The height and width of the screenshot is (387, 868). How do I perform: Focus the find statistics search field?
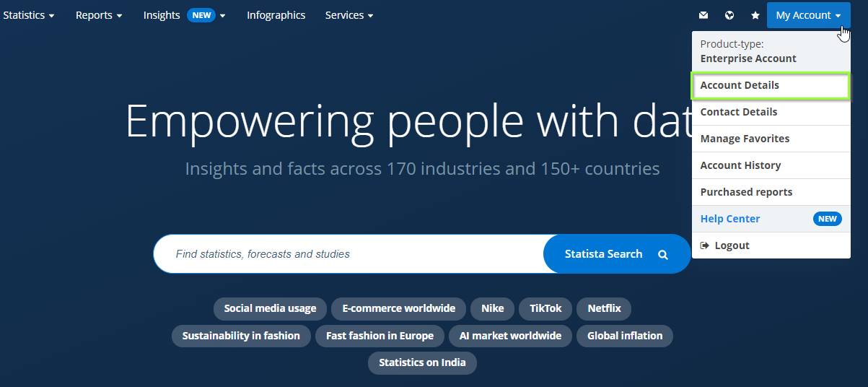click(348, 254)
